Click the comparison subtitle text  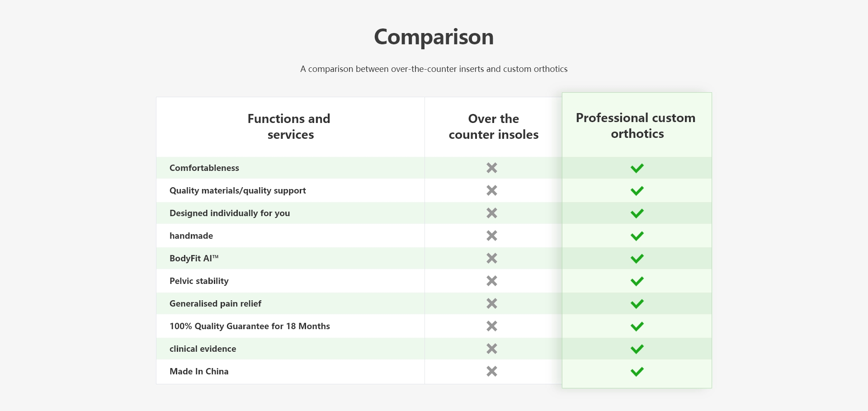coord(434,69)
